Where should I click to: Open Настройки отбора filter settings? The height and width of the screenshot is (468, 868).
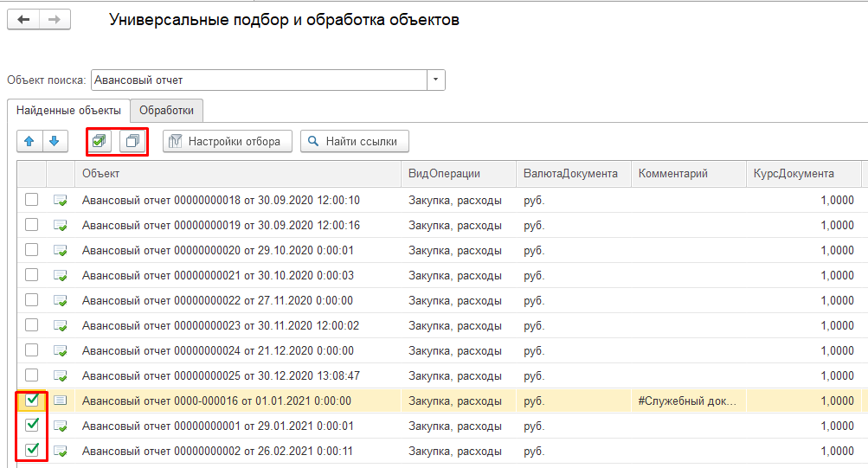228,141
